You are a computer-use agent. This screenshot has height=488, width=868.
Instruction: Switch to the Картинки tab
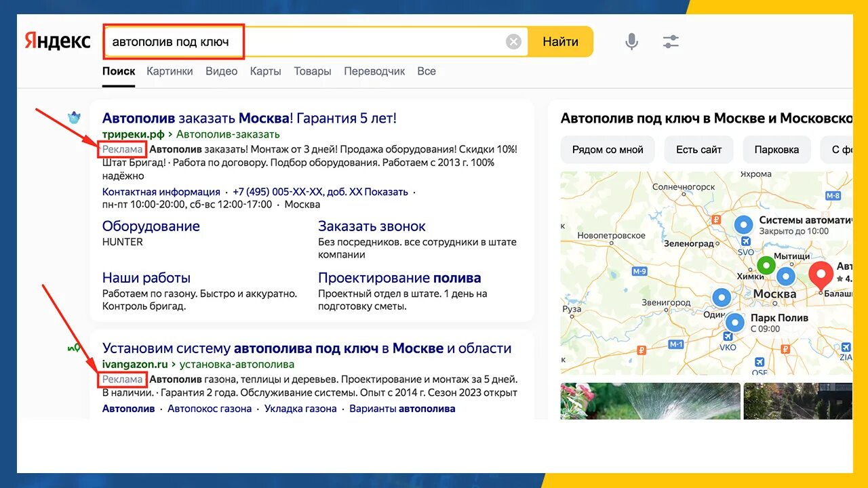pos(170,71)
